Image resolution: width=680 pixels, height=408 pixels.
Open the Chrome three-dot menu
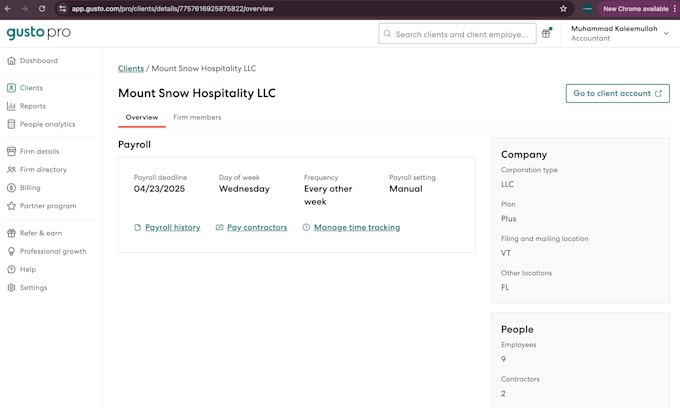674,9
